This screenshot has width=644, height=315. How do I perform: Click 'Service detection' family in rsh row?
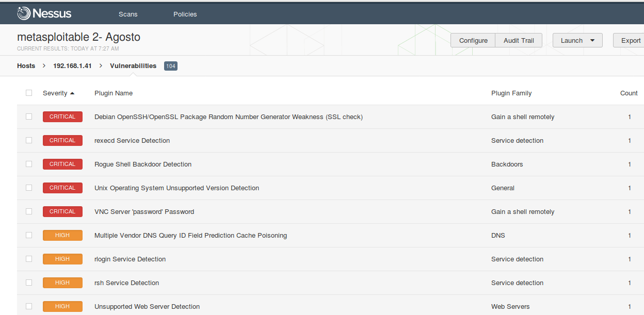click(517, 283)
